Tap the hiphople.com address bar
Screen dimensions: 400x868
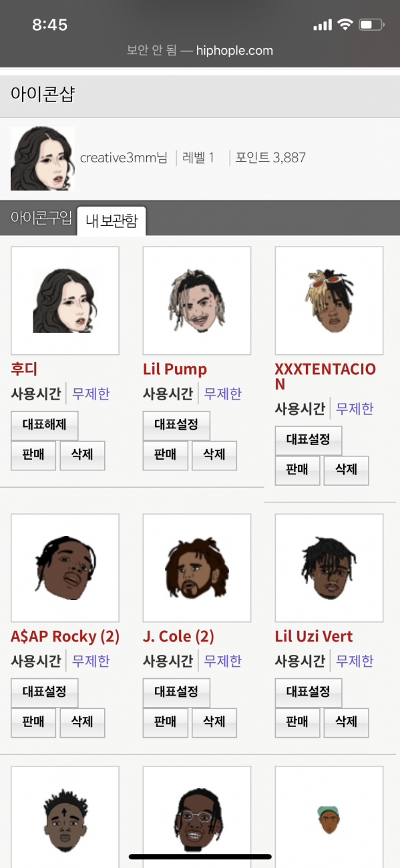click(200, 50)
